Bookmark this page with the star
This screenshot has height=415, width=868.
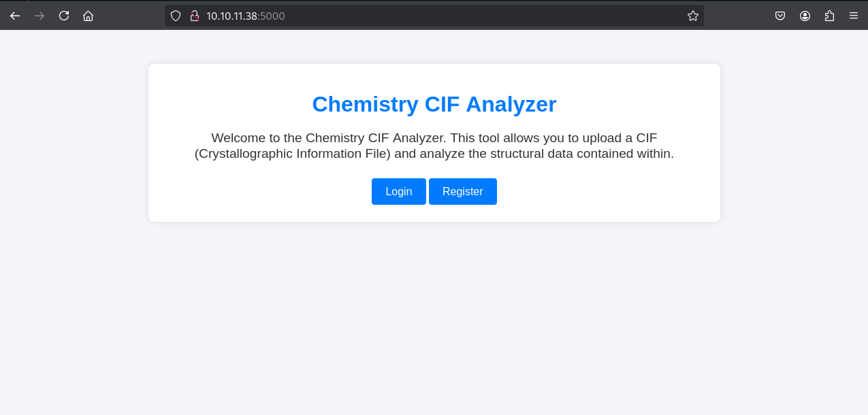(693, 16)
